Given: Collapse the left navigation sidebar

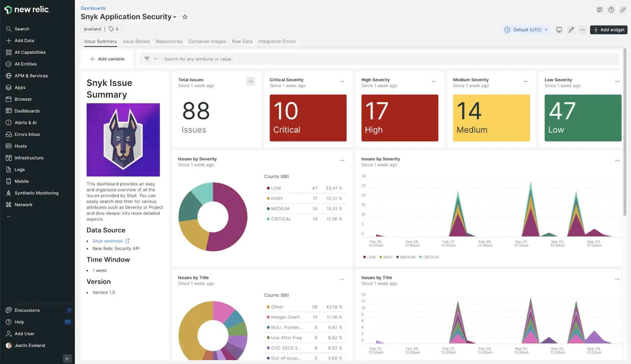Looking at the screenshot, I should tap(67, 358).
